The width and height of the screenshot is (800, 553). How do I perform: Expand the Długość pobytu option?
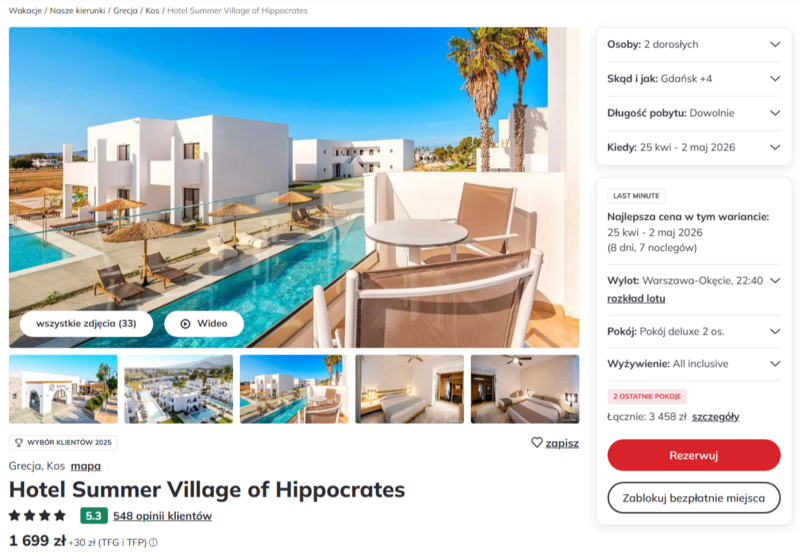[x=693, y=113]
